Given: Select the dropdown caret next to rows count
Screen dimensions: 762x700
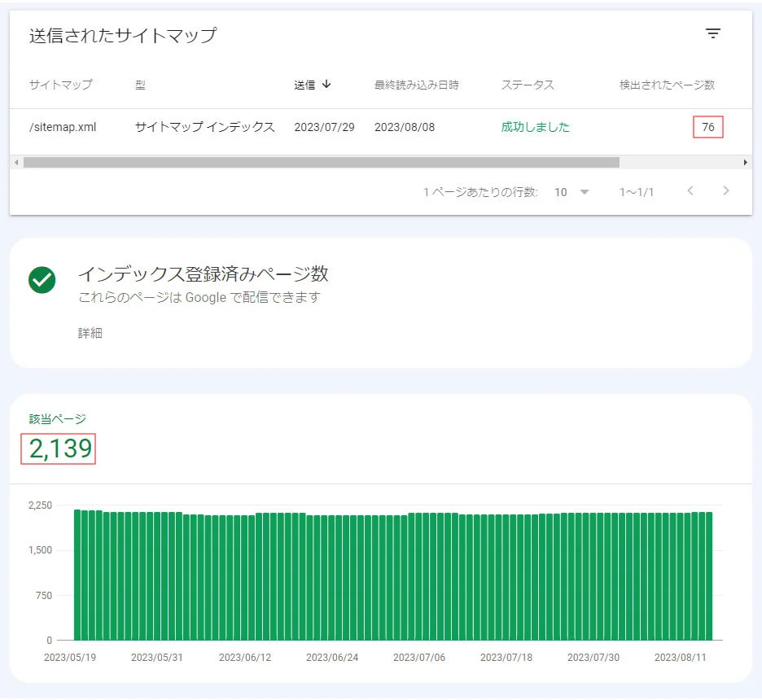Looking at the screenshot, I should coord(585,191).
